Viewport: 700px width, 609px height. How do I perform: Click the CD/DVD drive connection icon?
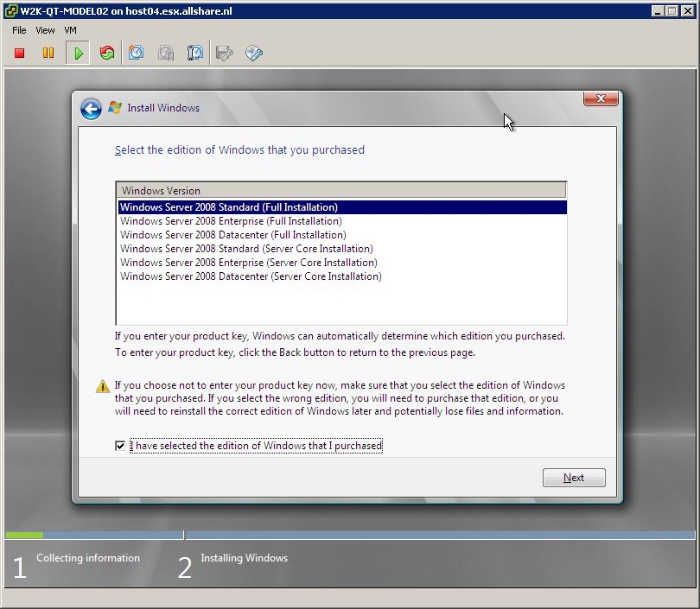pyautogui.click(x=253, y=53)
